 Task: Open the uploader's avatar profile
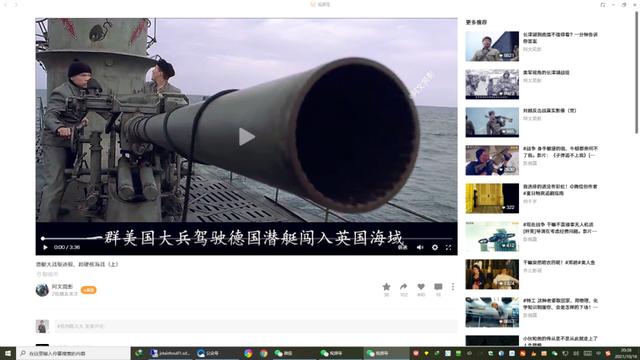click(42, 289)
